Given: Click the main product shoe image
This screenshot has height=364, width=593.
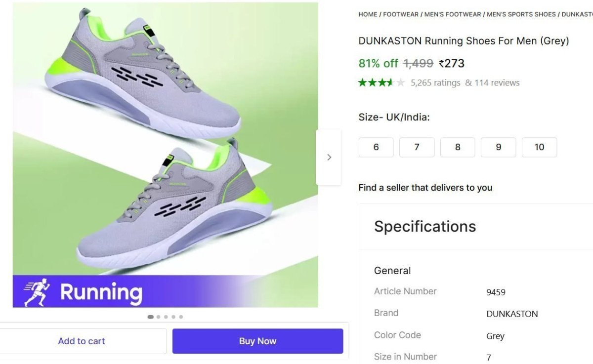Looking at the screenshot, I should click(x=163, y=148).
